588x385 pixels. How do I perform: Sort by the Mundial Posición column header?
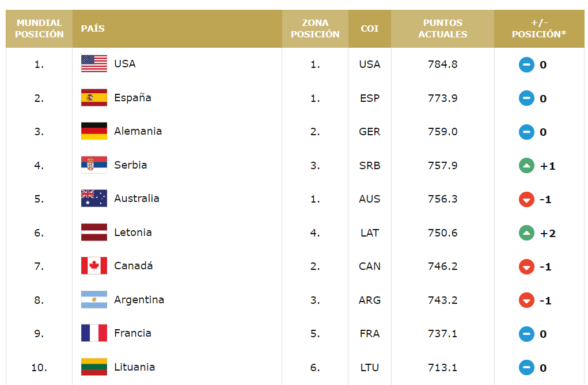pyautogui.click(x=39, y=29)
